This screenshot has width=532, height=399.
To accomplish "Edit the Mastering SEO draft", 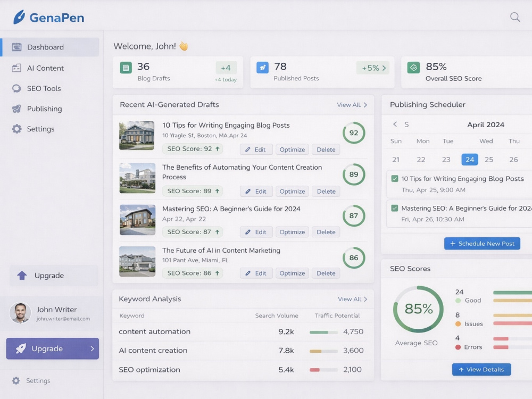I will coord(256,232).
